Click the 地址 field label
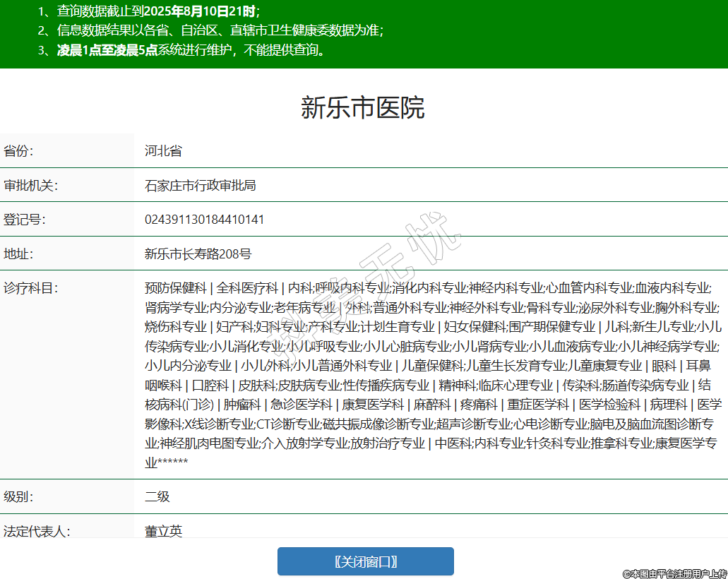 coord(18,253)
